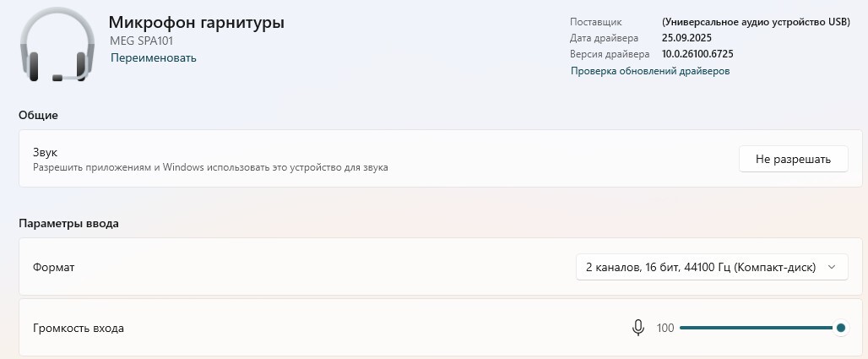The height and width of the screenshot is (359, 868).
Task: Open Проверка обновлений драйверов link
Action: (650, 71)
